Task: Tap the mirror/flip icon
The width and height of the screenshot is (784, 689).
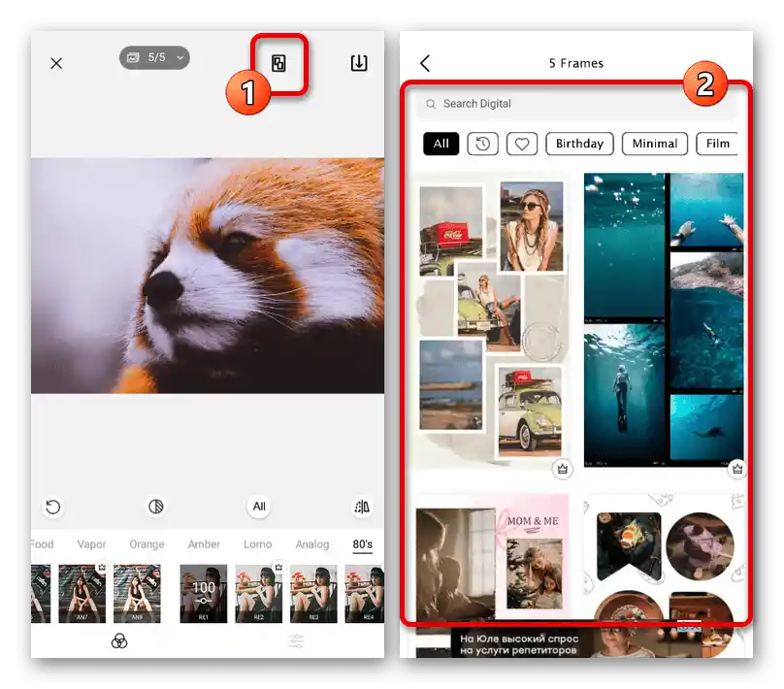Action: click(362, 507)
